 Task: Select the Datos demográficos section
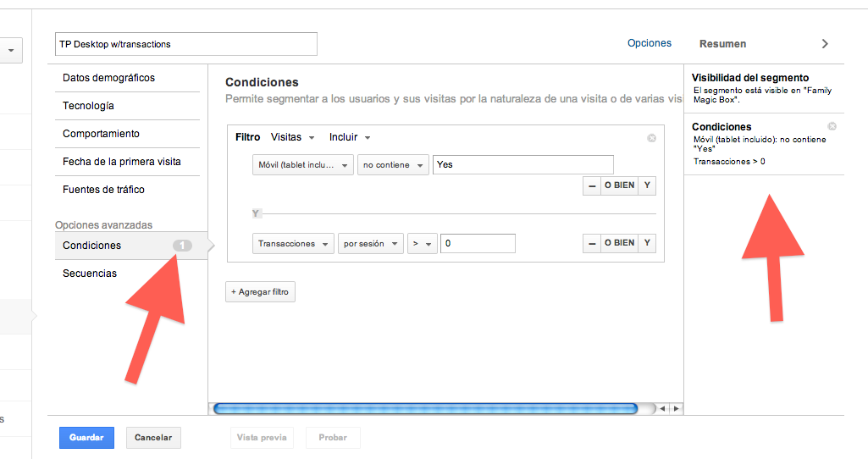[109, 78]
